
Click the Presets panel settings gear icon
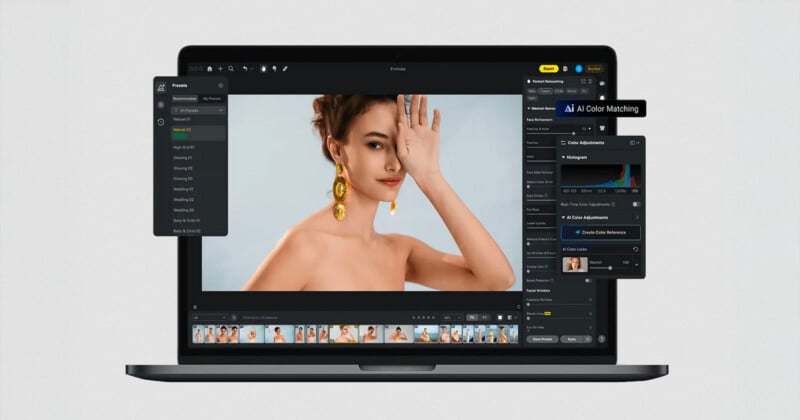click(x=221, y=86)
